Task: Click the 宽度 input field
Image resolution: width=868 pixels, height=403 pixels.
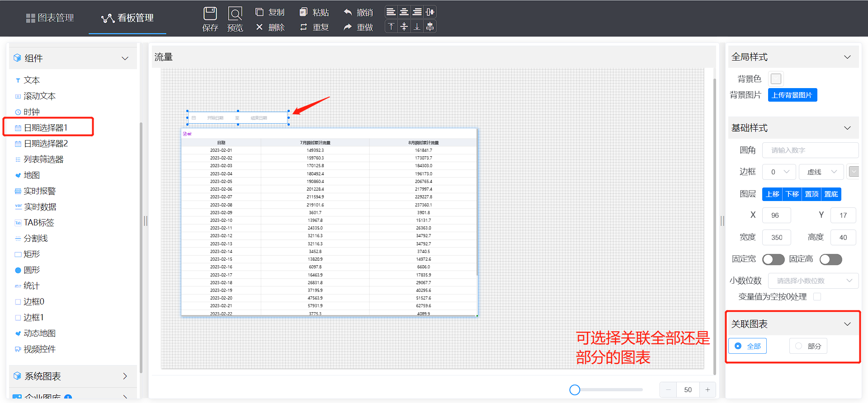Action: pyautogui.click(x=777, y=237)
